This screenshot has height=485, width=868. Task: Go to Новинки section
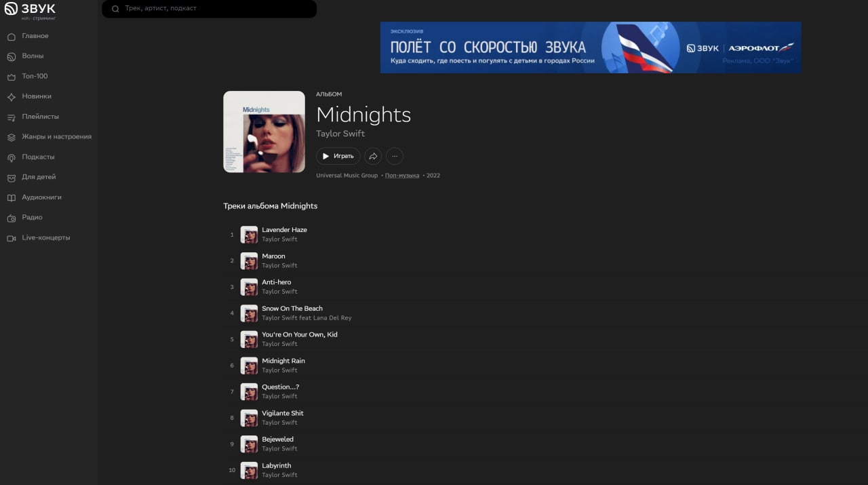[x=37, y=96]
